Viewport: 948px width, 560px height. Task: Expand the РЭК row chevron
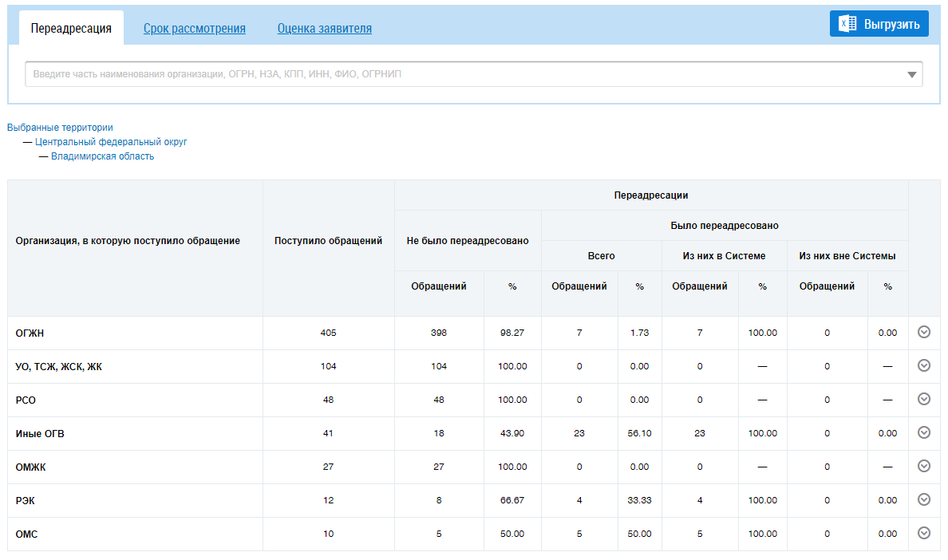tap(924, 500)
